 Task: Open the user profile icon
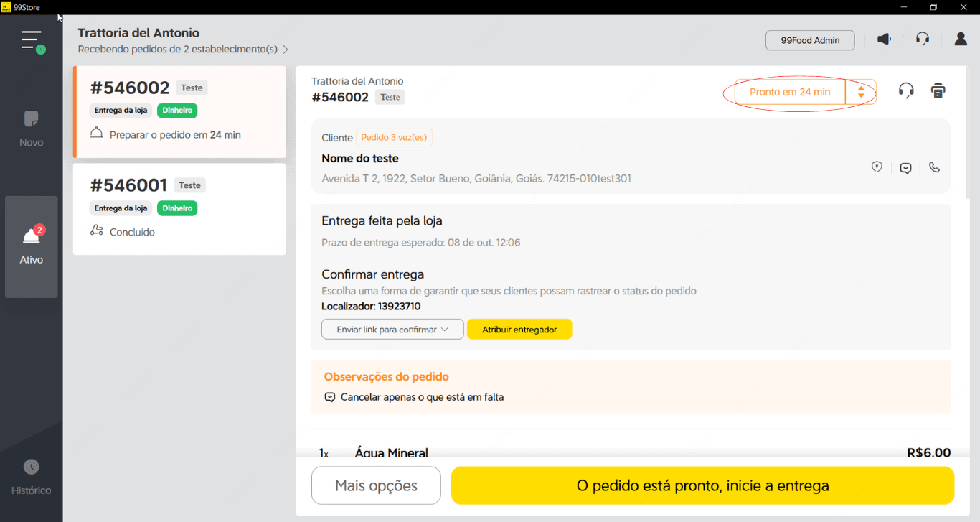coord(961,39)
